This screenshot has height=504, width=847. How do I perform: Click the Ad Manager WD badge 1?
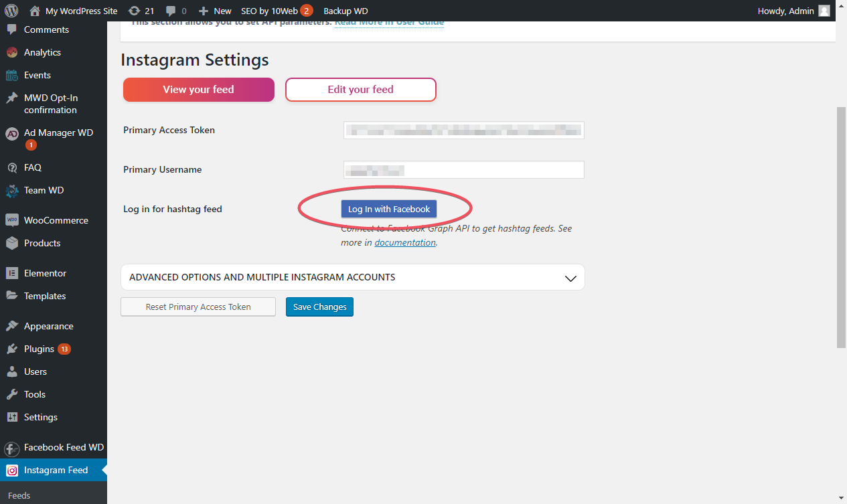coord(31,145)
